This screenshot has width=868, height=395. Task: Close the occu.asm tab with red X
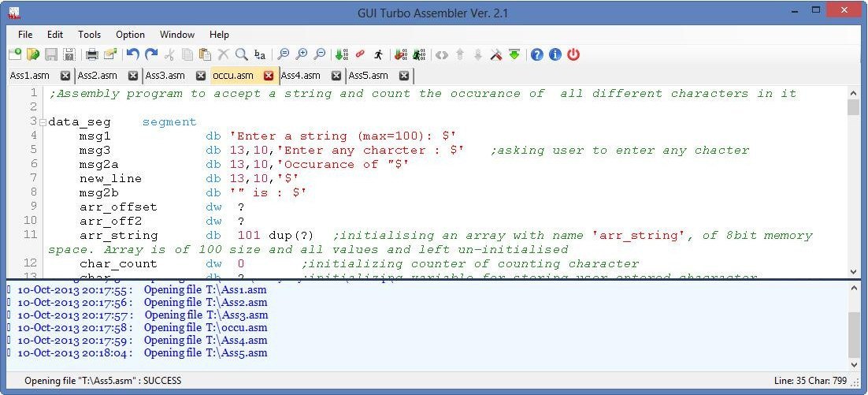click(x=269, y=76)
